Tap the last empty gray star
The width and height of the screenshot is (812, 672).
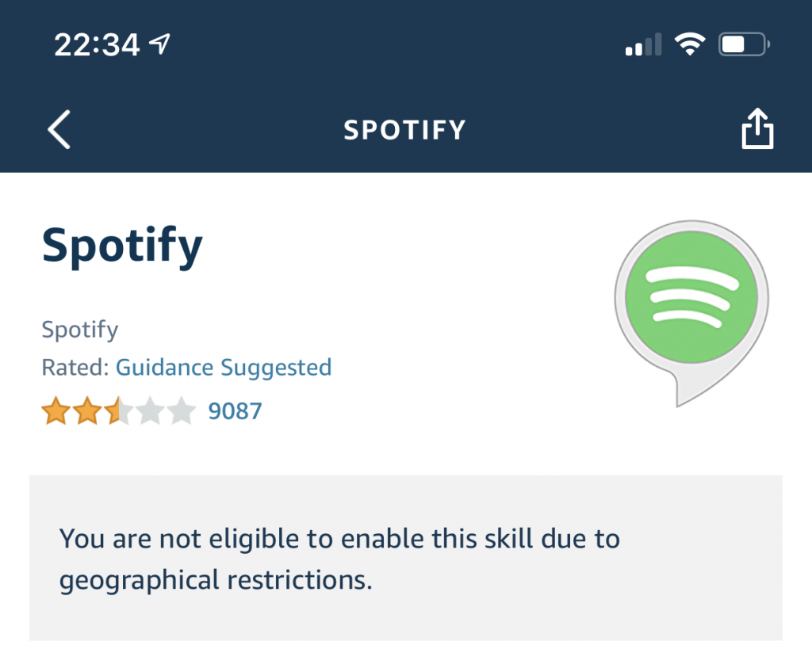181,410
